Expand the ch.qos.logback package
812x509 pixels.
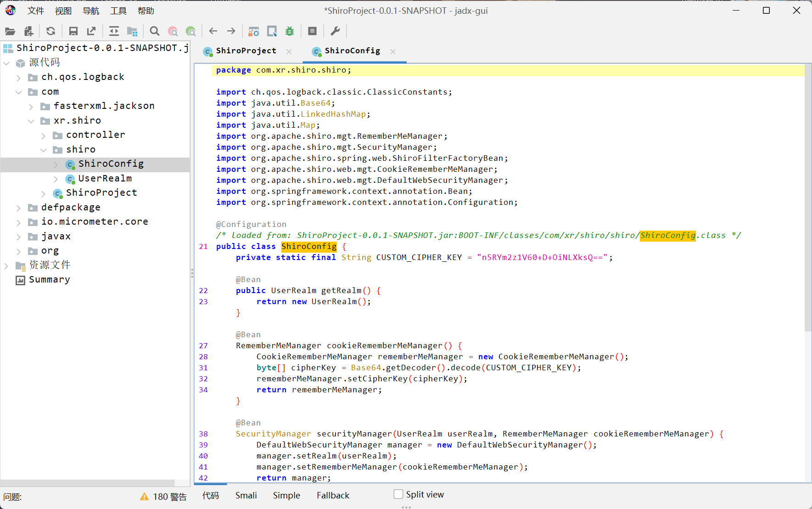(x=19, y=77)
